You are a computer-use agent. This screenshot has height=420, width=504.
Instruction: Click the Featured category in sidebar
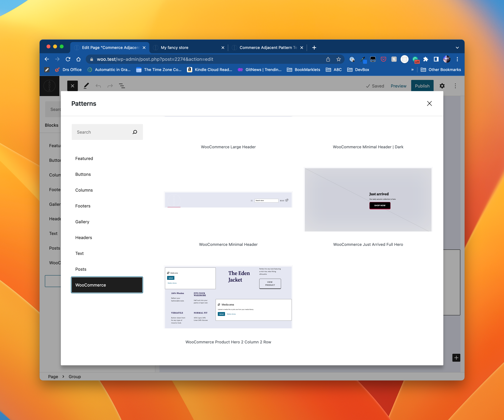coord(84,158)
